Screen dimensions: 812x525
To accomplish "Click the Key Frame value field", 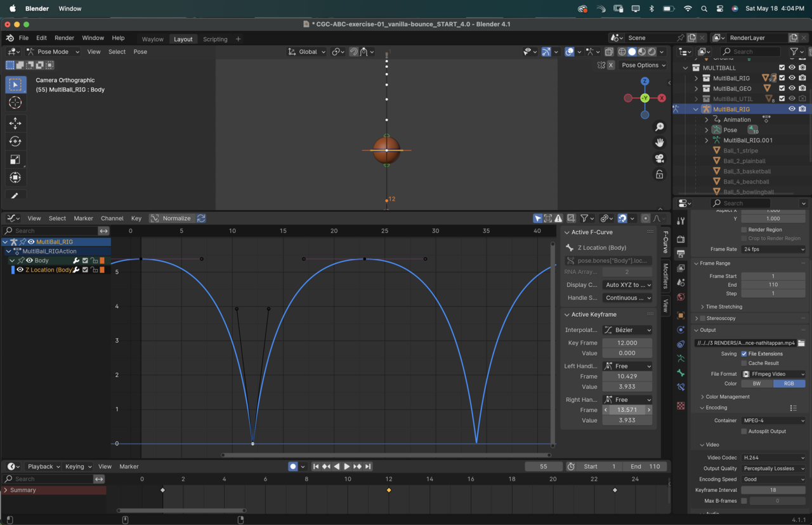I will [627, 343].
